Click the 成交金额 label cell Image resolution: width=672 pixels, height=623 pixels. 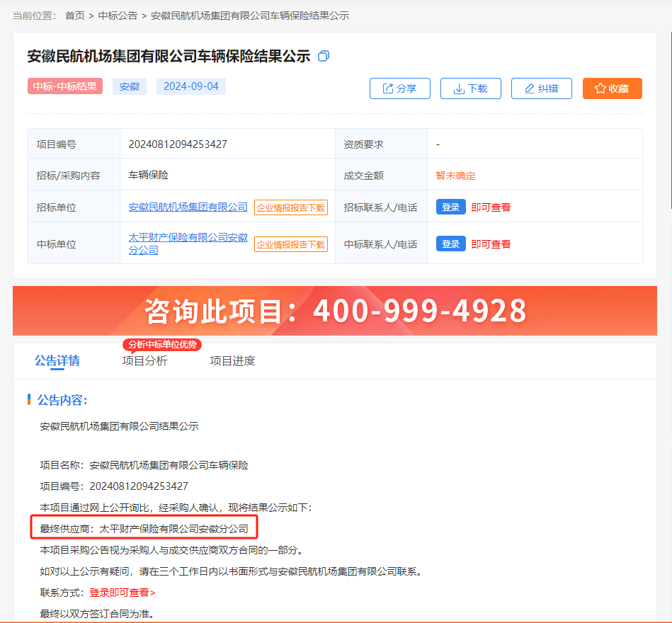click(382, 175)
